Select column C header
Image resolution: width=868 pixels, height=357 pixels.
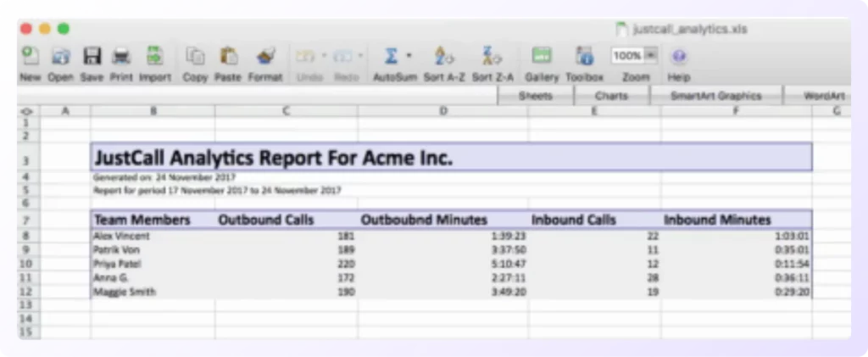pos(287,111)
